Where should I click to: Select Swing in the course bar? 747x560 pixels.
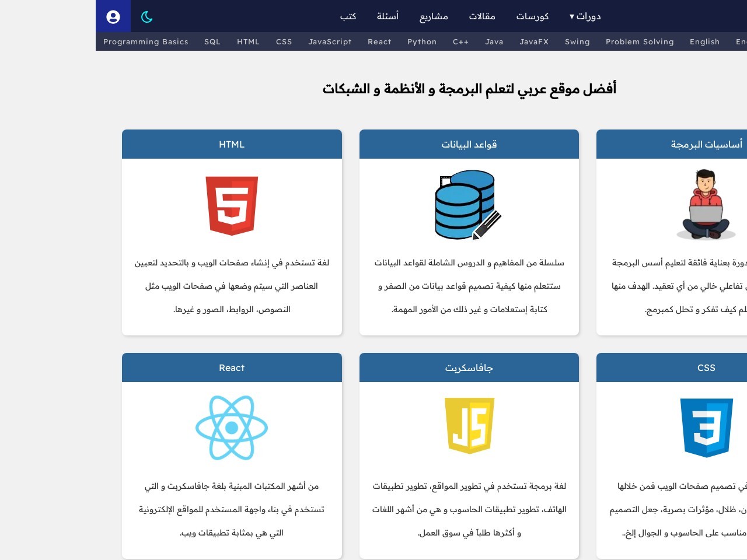[577, 41]
